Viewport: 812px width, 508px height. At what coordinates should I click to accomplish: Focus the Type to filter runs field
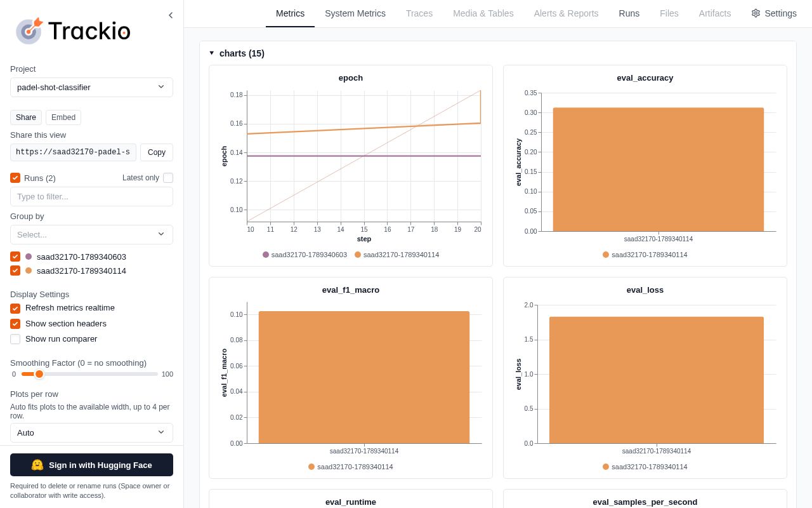(91, 196)
